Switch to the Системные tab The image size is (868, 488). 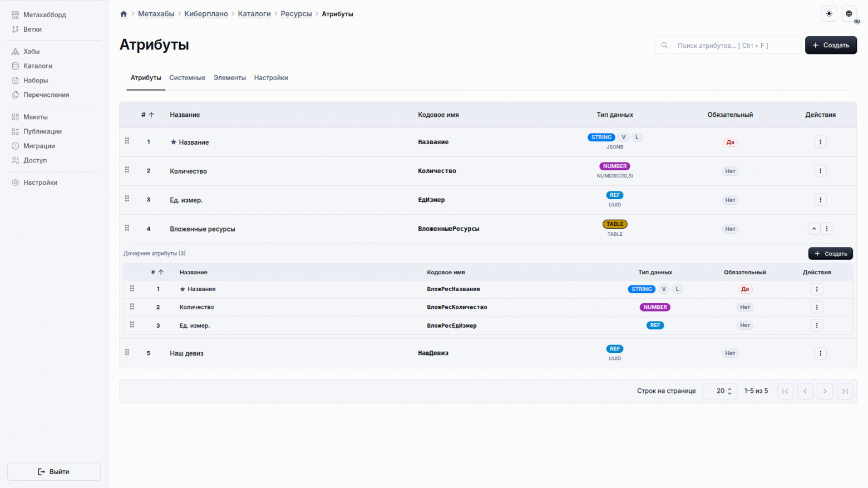tap(187, 78)
